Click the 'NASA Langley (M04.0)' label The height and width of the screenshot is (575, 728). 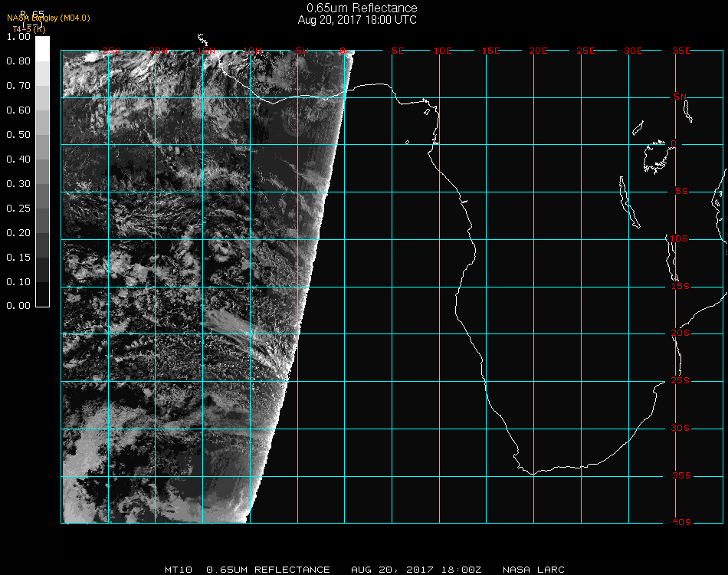[48, 18]
